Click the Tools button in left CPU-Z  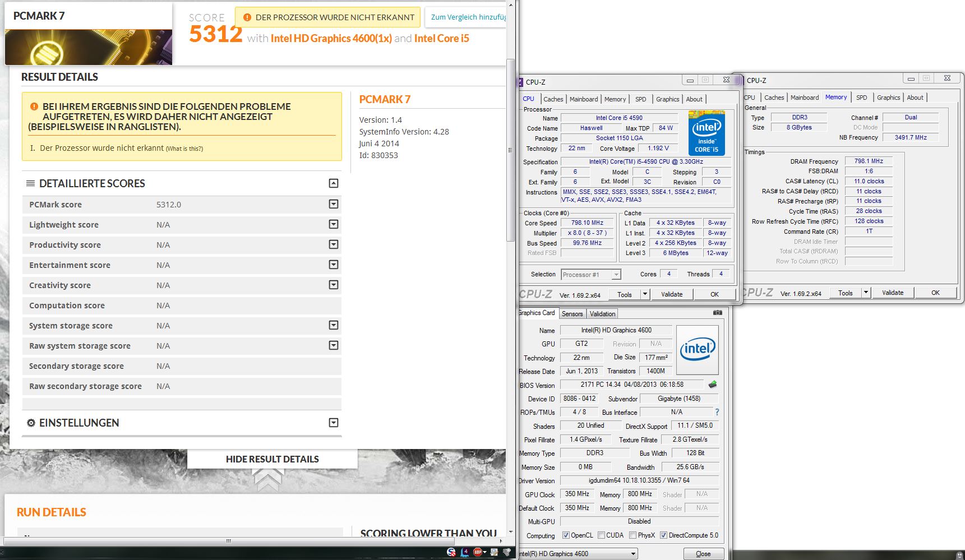pos(625,294)
